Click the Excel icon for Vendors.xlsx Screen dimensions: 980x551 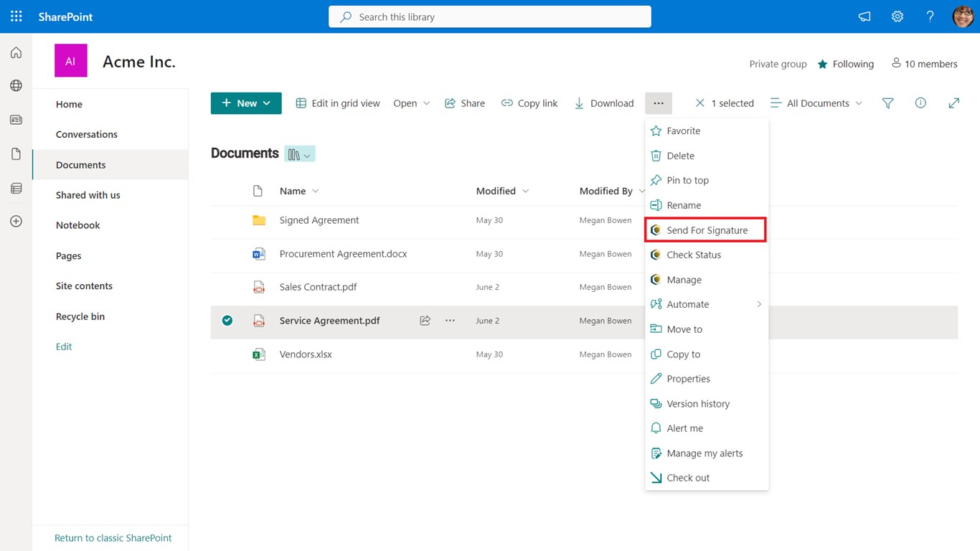tap(259, 354)
